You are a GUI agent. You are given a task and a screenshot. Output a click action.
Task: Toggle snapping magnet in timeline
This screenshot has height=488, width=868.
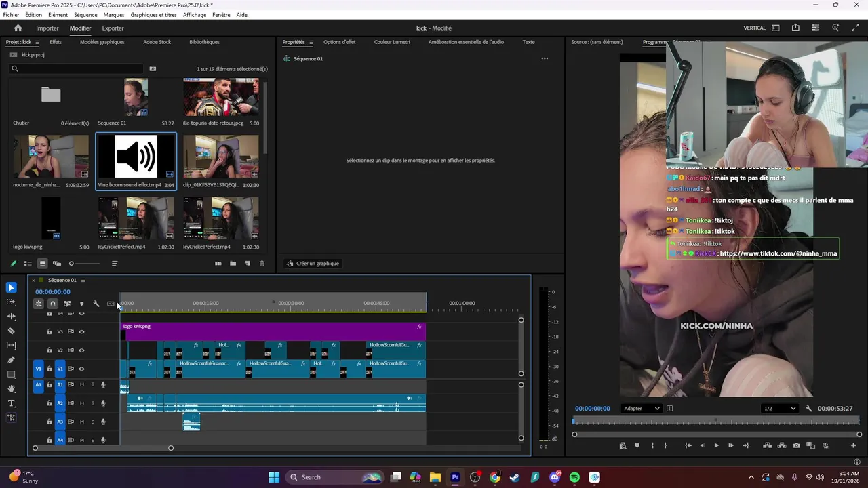53,304
